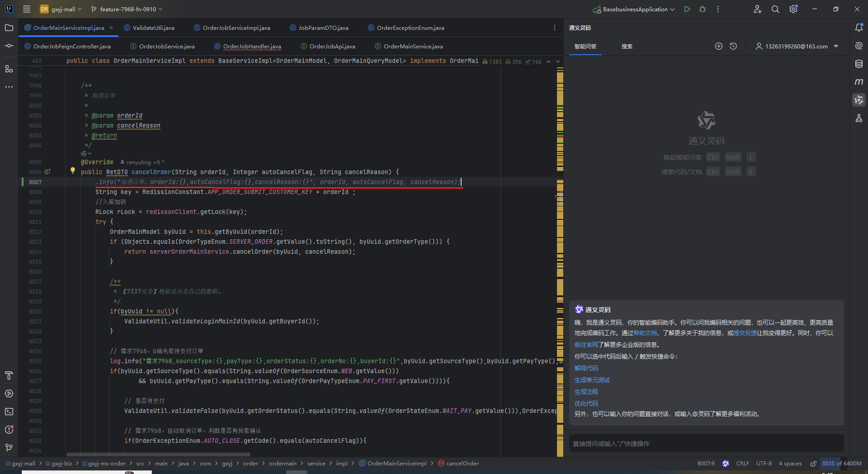
Task: Switch to JobParamDTO.java tab
Action: coord(319,28)
